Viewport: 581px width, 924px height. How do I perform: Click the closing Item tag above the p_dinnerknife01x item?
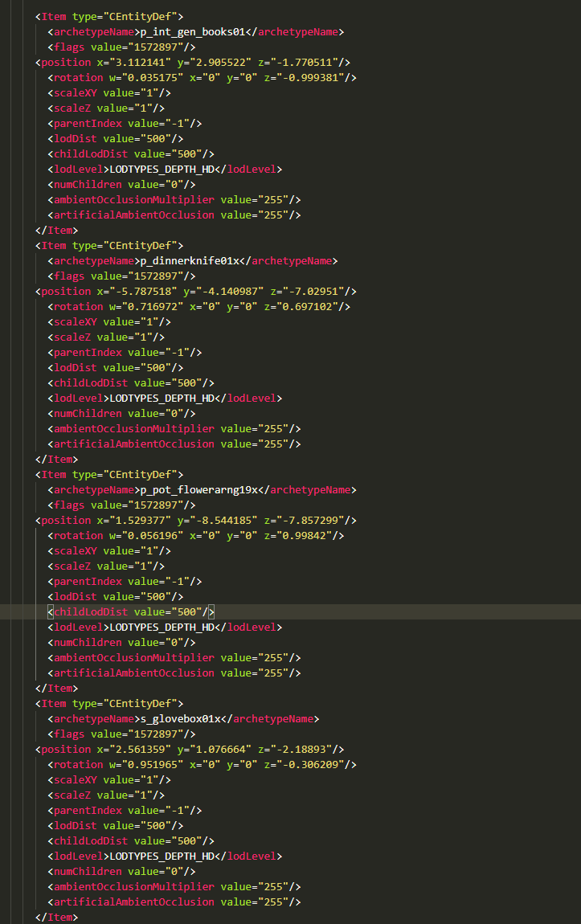(56, 230)
